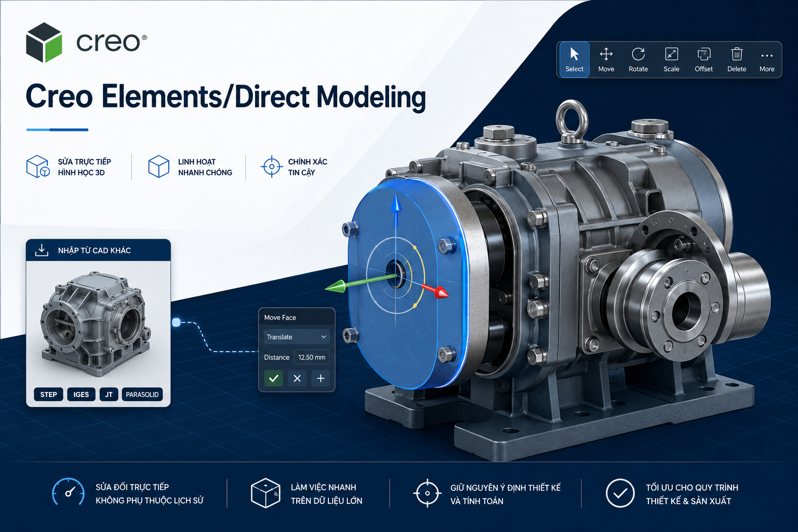Viewport: 798px width, 532px height.
Task: Click the Creo Elements/Direct Modeling title
Action: tap(226, 98)
